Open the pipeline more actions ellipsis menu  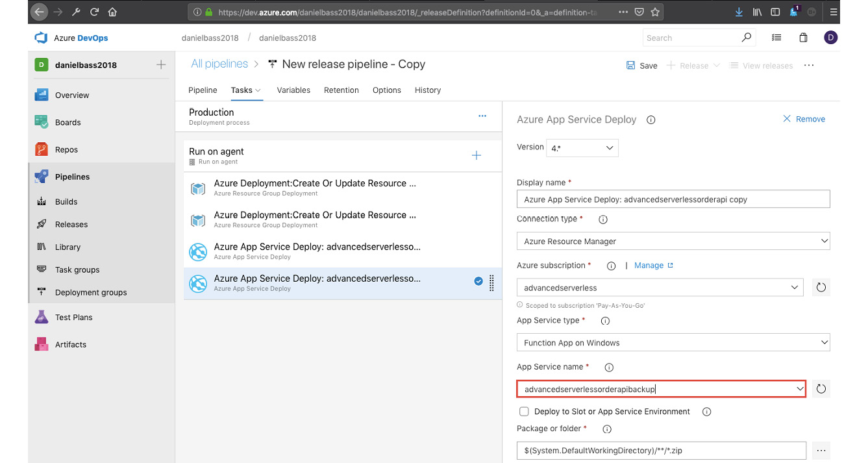(x=809, y=66)
